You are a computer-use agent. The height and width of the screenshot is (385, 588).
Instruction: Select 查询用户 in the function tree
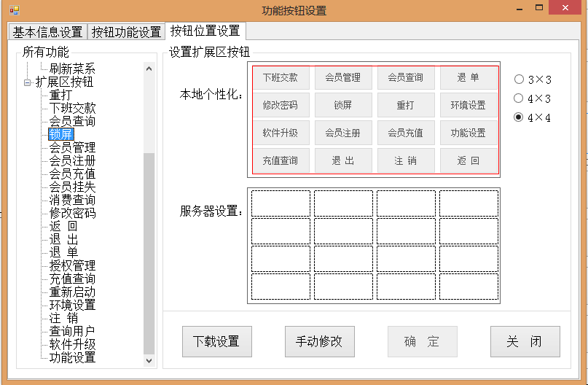point(72,331)
